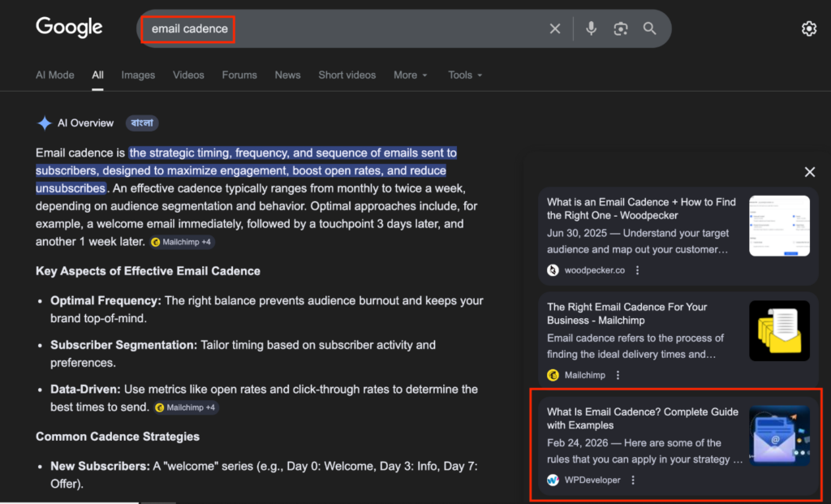Image resolution: width=831 pixels, height=504 pixels.
Task: Select the All tab
Action: pyautogui.click(x=97, y=75)
